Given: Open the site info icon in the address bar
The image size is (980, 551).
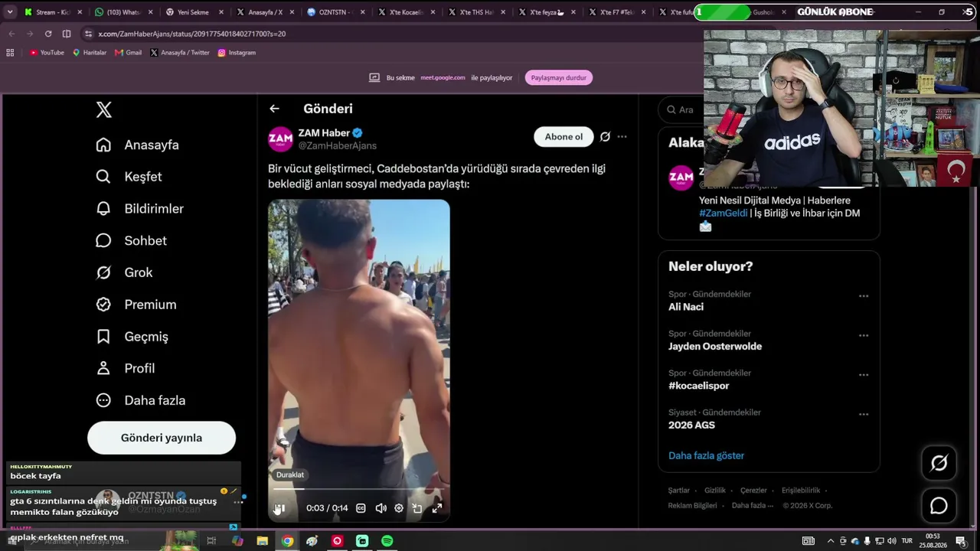Looking at the screenshot, I should click(x=89, y=34).
